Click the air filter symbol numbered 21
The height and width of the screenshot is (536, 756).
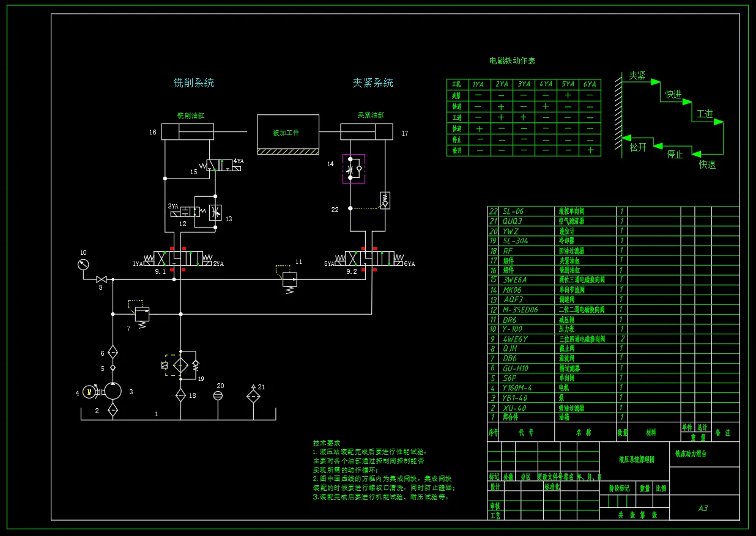pos(254,395)
